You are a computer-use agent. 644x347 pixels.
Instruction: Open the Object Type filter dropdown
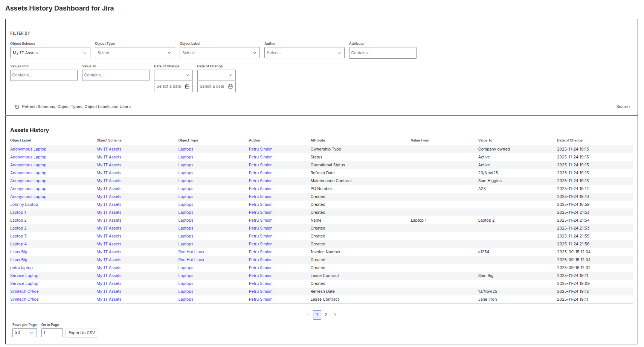point(134,53)
